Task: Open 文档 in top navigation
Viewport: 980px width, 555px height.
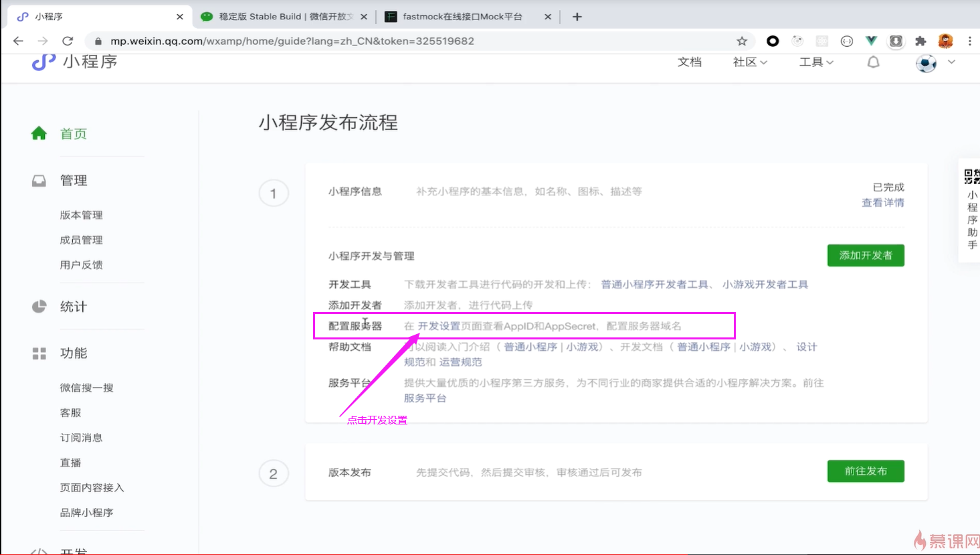Action: [x=689, y=62]
